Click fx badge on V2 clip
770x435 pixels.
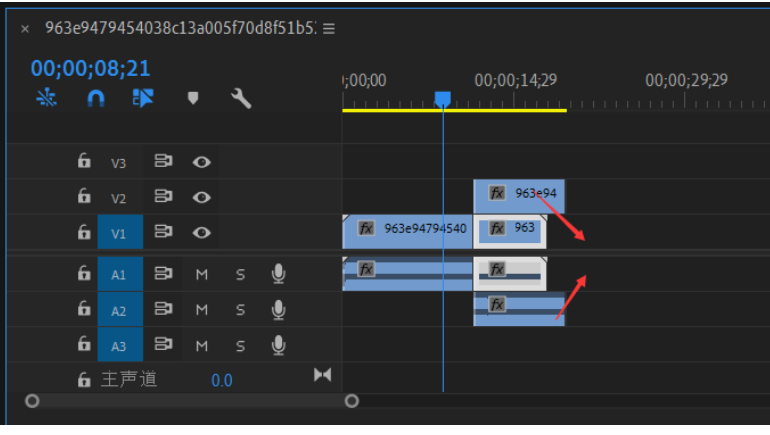(x=497, y=193)
